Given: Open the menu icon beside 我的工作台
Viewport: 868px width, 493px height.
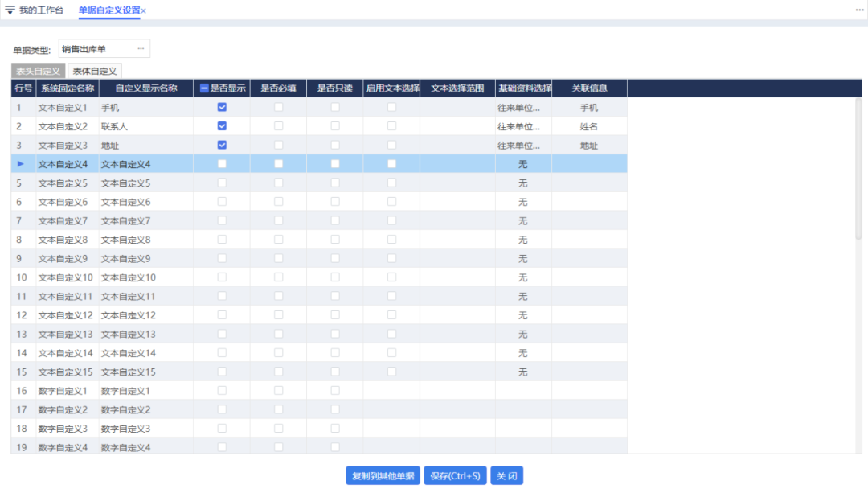Looking at the screenshot, I should click(10, 10).
